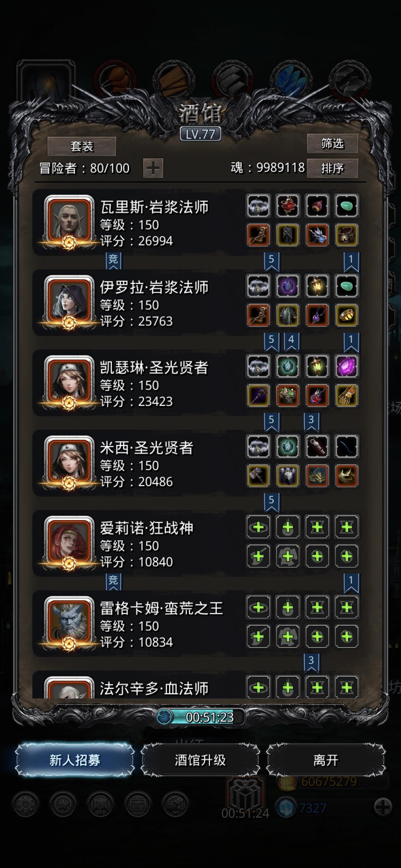The image size is (401, 868).
Task: Open the 排序 sort options
Action: click(x=332, y=168)
